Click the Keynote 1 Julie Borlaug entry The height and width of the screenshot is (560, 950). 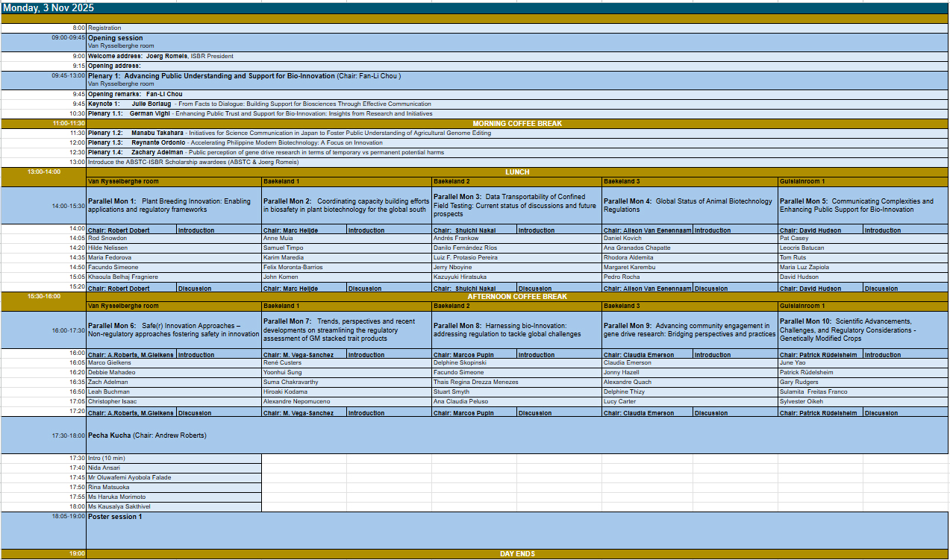tap(259, 104)
